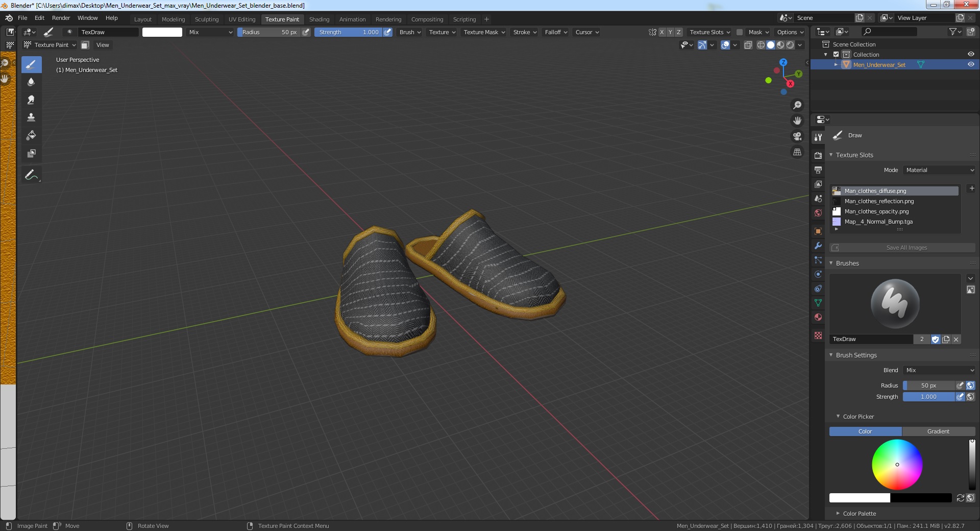This screenshot has height=531, width=980.
Task: Switch color picker to Gradient
Action: (938, 431)
